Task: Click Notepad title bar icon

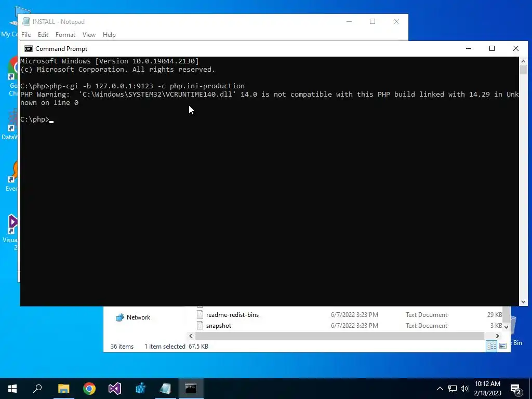Action: tap(26, 22)
